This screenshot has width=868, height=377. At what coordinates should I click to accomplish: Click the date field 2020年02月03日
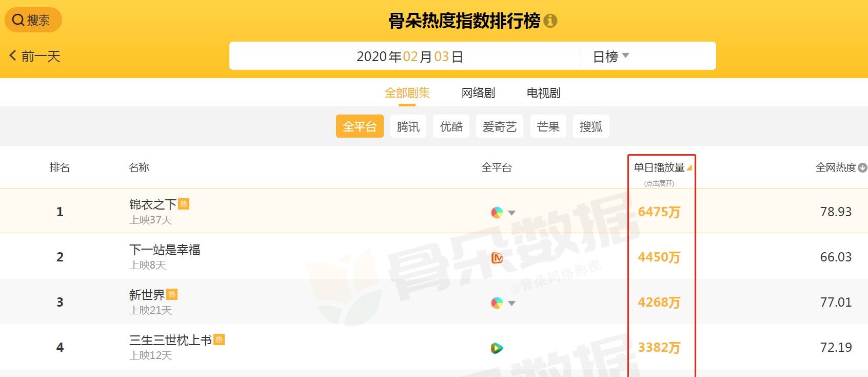tap(409, 56)
